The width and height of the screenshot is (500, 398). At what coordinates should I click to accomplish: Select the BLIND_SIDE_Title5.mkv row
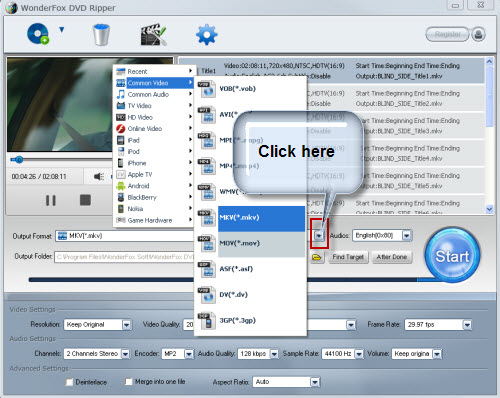[x=395, y=181]
